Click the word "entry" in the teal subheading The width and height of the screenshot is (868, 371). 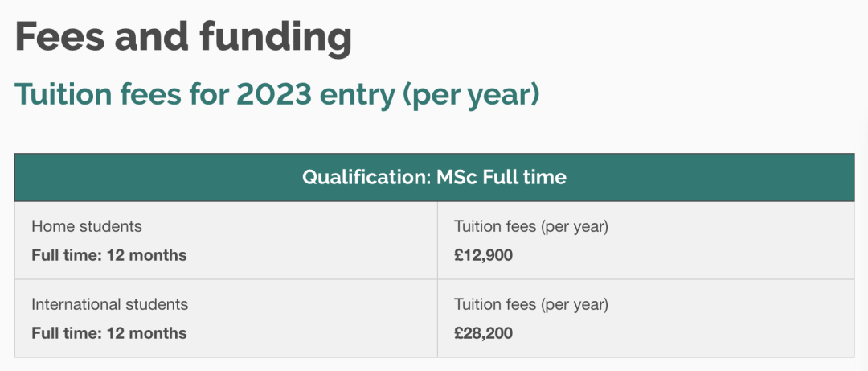[354, 94]
